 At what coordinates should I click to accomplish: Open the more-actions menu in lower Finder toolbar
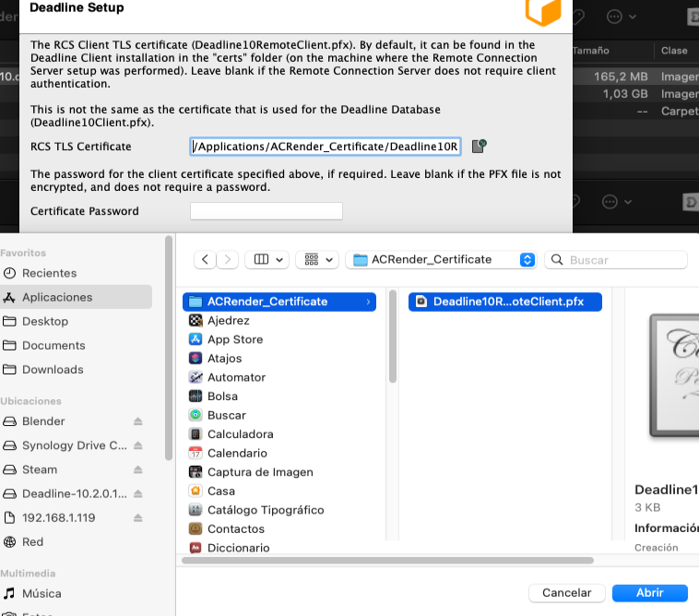(617, 201)
